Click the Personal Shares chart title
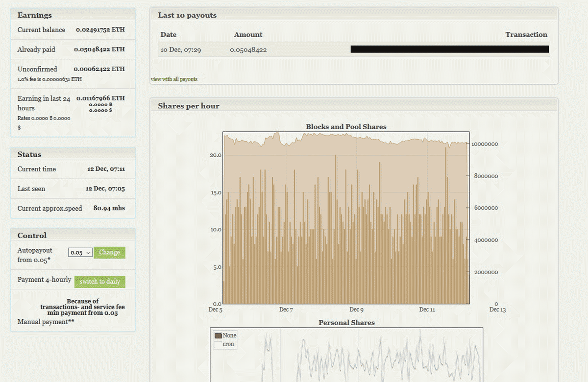The width and height of the screenshot is (588, 382). 346,323
